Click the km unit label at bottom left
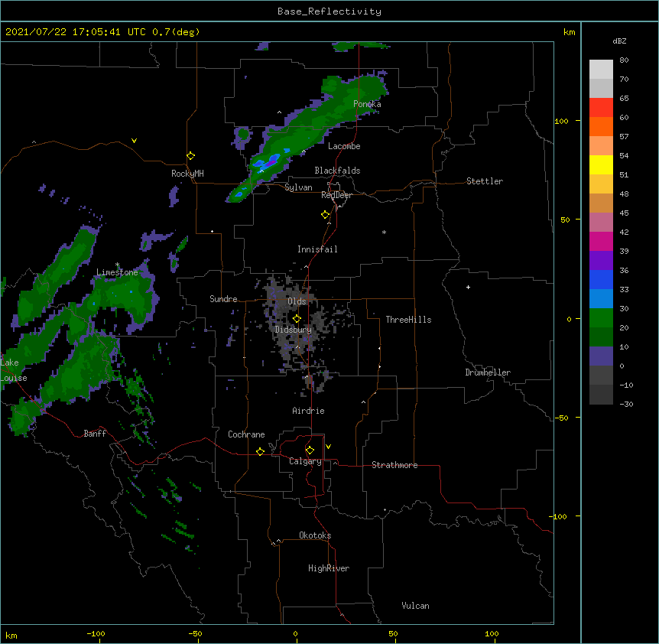659x644 pixels. tap(11, 635)
